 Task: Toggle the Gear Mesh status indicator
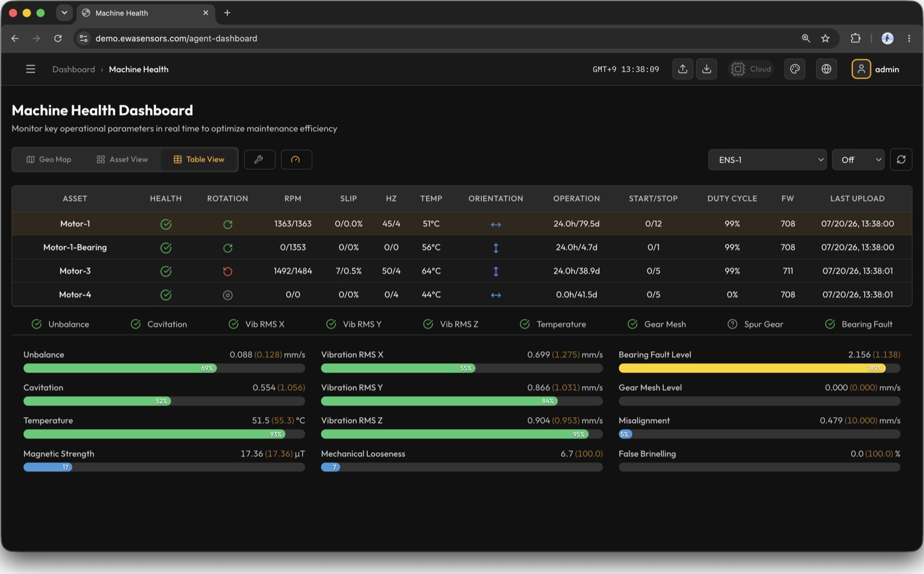[657, 325]
